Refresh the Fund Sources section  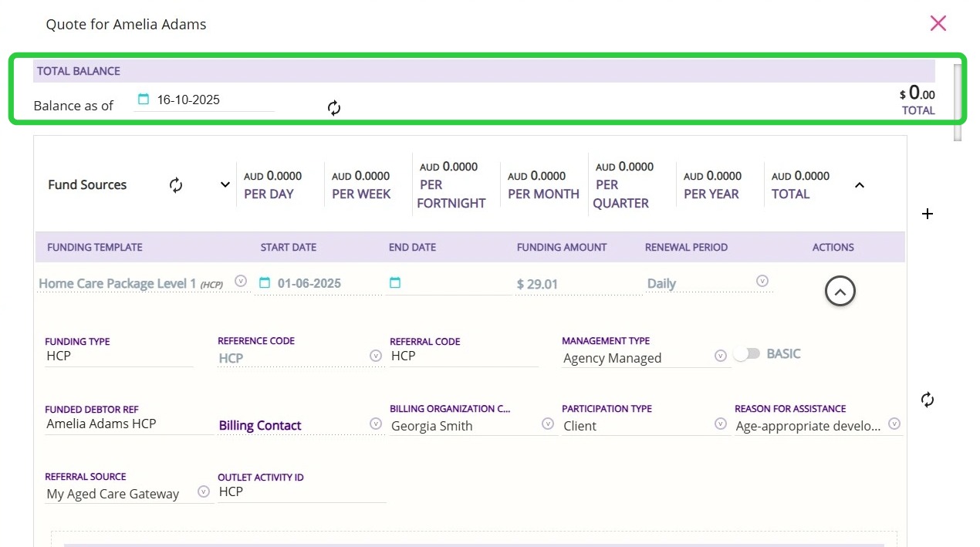(176, 185)
